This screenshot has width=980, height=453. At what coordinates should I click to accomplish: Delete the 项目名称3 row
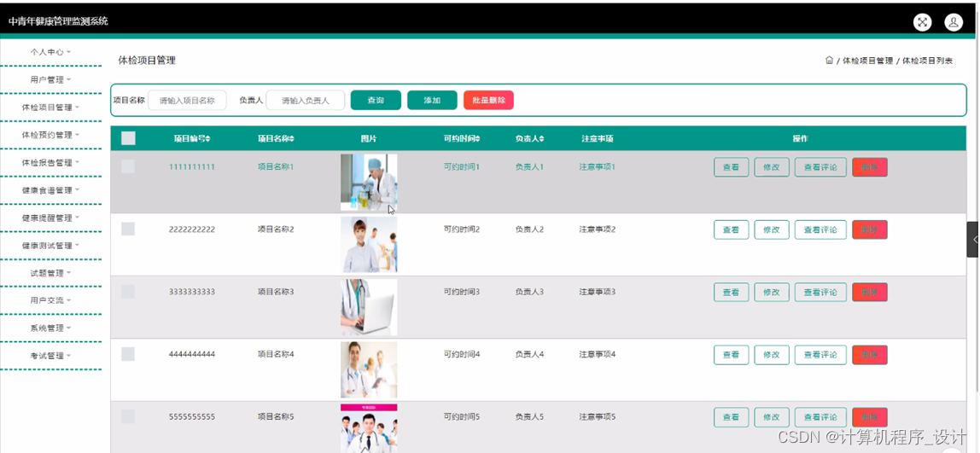(869, 292)
